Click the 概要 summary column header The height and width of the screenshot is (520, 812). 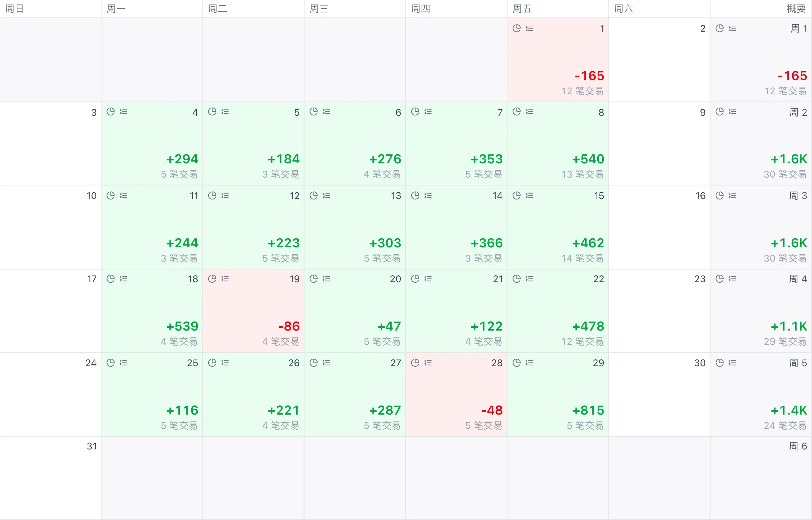pyautogui.click(x=796, y=8)
